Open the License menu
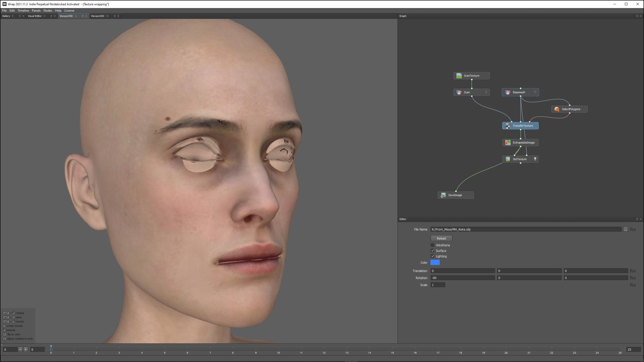Screen dimensions: 644x362 (69, 11)
